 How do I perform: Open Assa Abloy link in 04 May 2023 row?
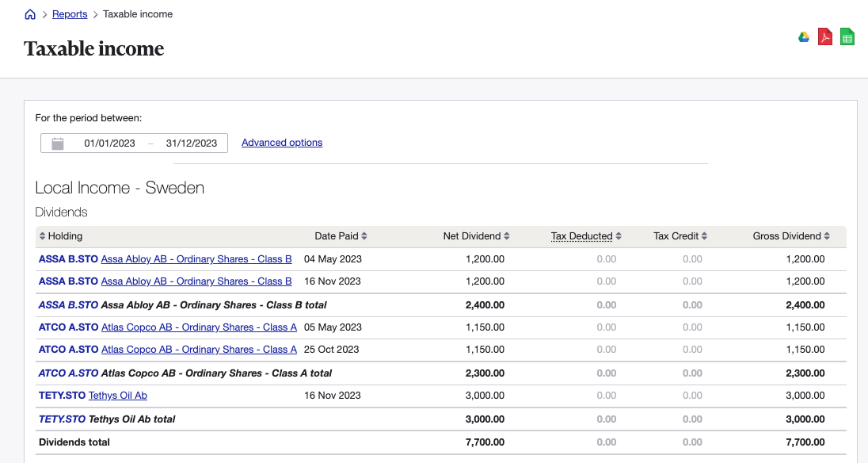pyautogui.click(x=196, y=259)
